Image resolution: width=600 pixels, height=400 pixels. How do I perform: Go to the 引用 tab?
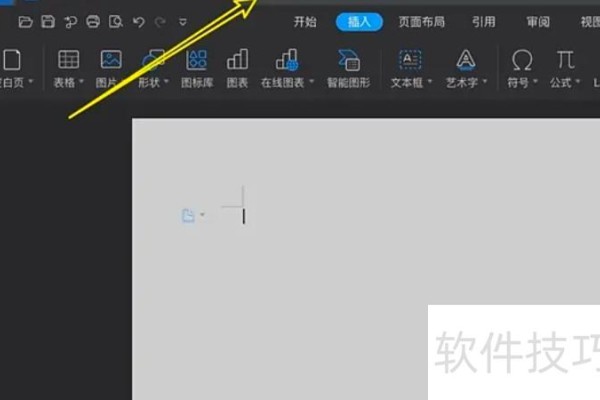(484, 22)
